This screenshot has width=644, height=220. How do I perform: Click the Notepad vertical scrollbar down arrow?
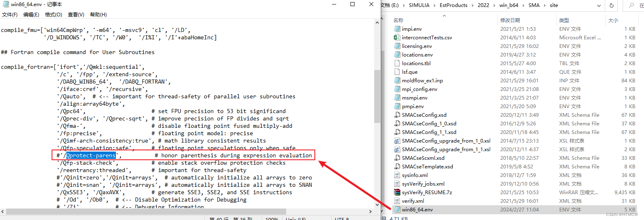(x=377, y=204)
